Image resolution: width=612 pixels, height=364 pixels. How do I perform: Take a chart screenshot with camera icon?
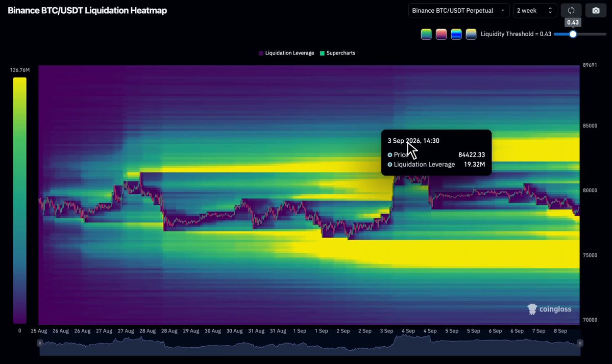pyautogui.click(x=596, y=11)
